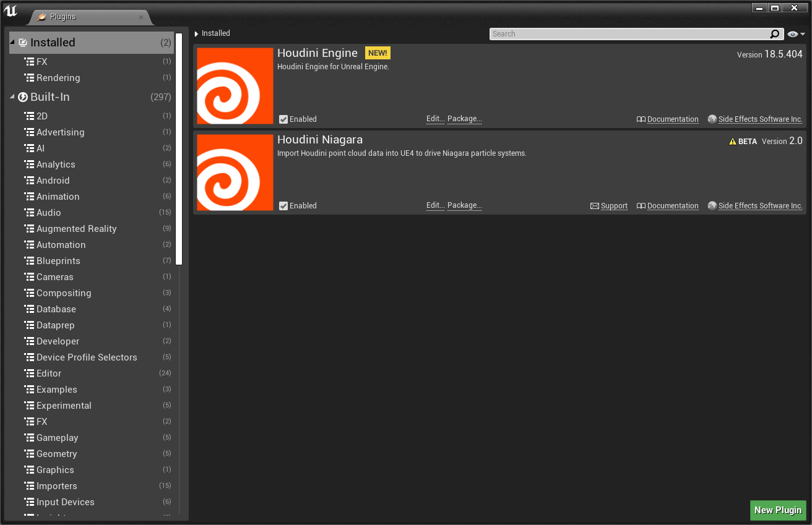Click the Support envelope icon
The image size is (812, 525).
click(x=595, y=206)
